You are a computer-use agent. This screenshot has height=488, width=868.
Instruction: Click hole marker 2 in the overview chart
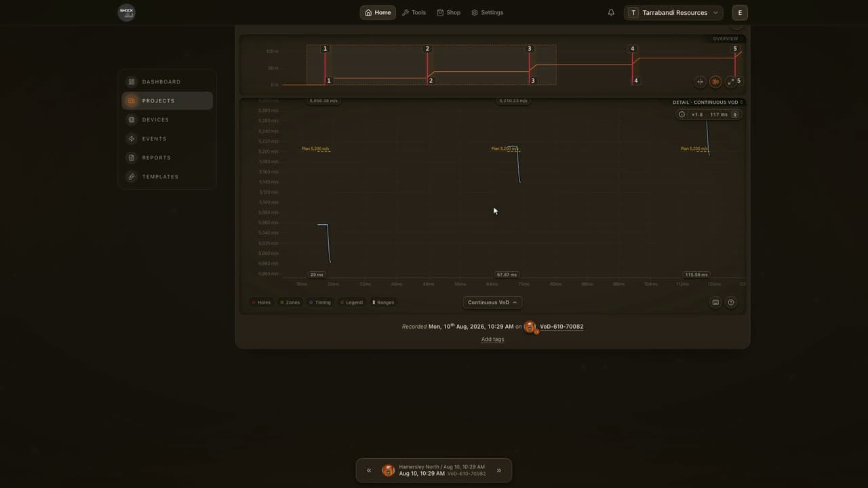[x=427, y=49]
